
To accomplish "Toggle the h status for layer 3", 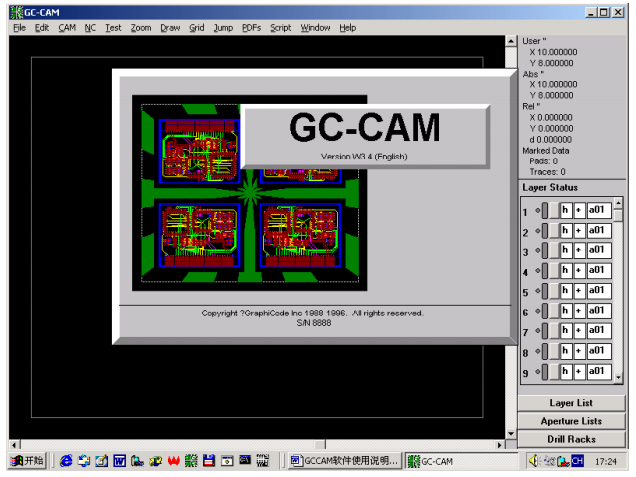I will click(x=565, y=250).
